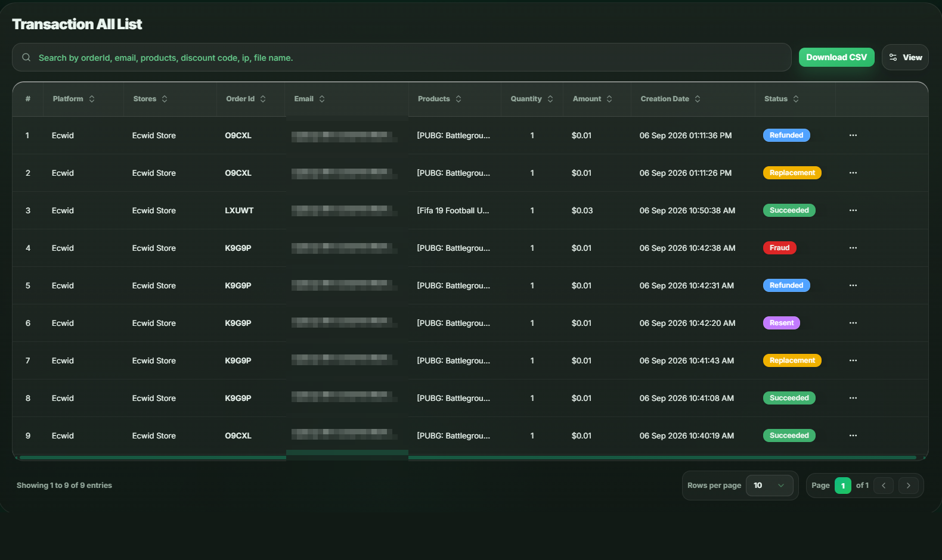942x560 pixels.
Task: Sort by Order Id column arrows
Action: 263,99
